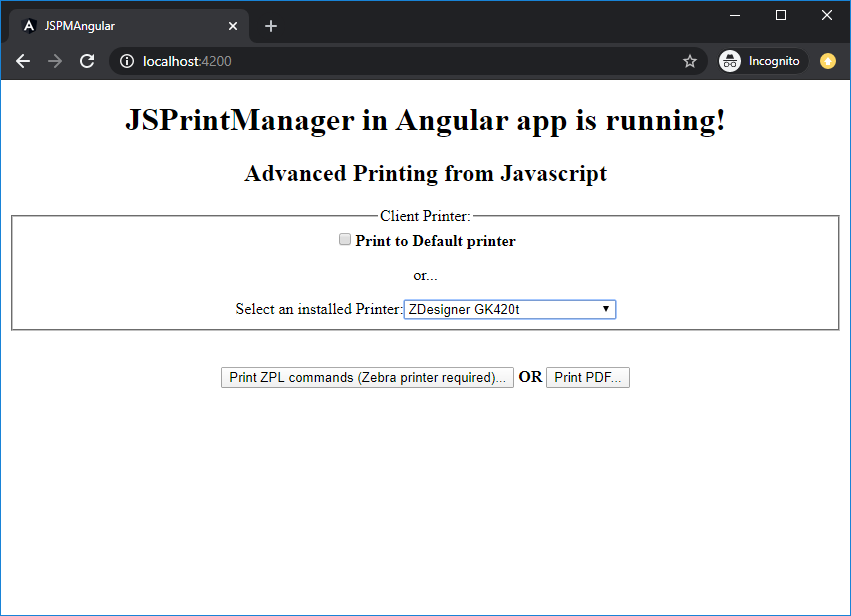851x616 pixels.
Task: Reload the page with the refresh icon
Action: click(x=87, y=61)
